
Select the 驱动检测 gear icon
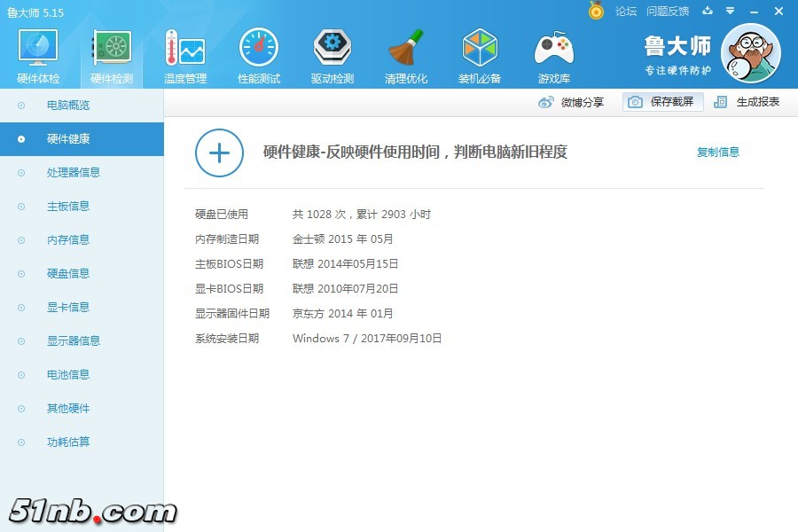point(332,49)
